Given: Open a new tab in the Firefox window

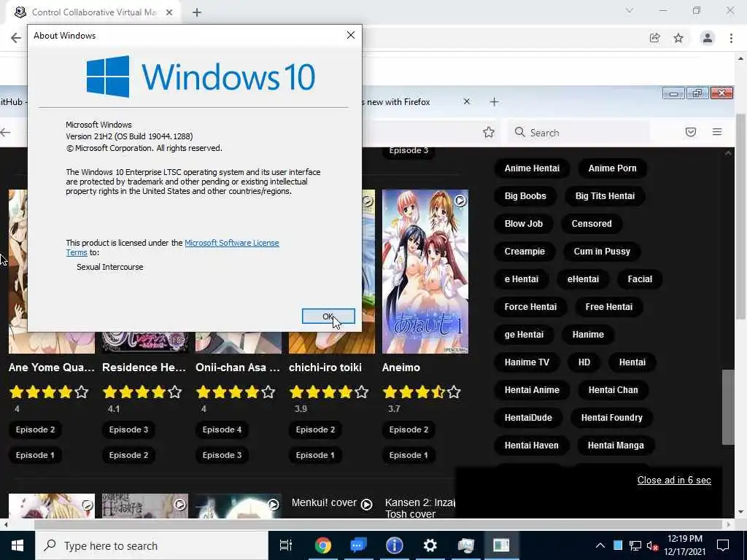Looking at the screenshot, I should [494, 102].
